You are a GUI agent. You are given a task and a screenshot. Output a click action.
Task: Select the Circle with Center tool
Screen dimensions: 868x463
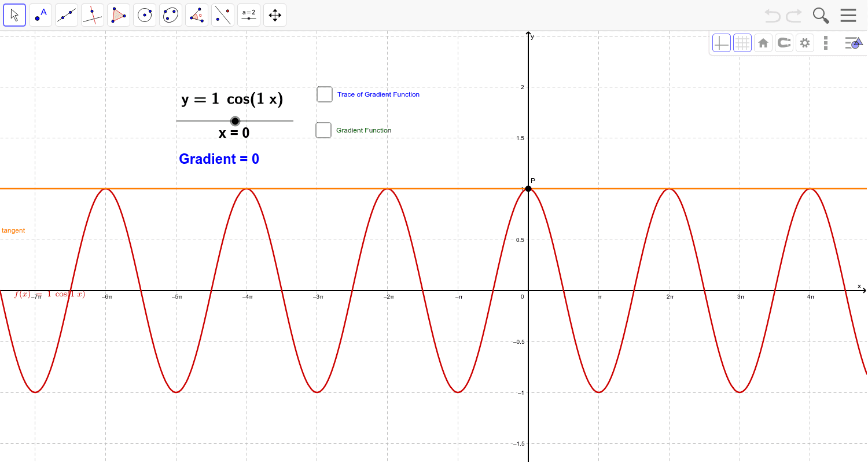pos(144,14)
